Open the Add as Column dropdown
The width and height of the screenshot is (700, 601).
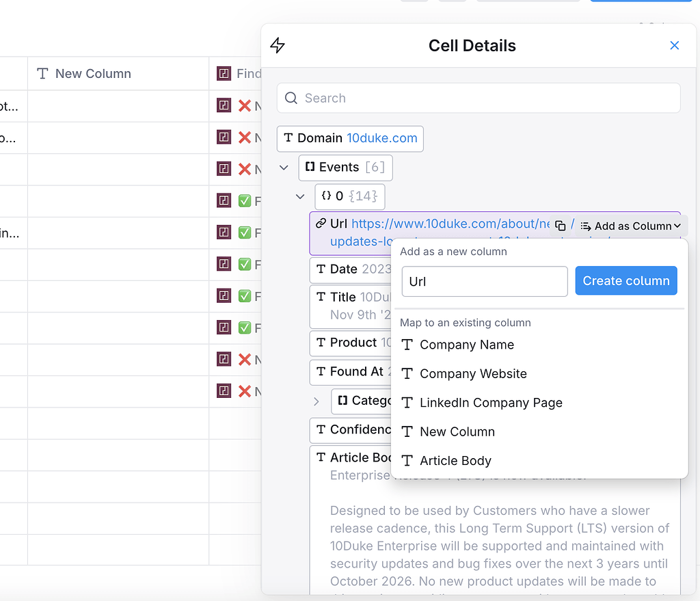(x=630, y=226)
